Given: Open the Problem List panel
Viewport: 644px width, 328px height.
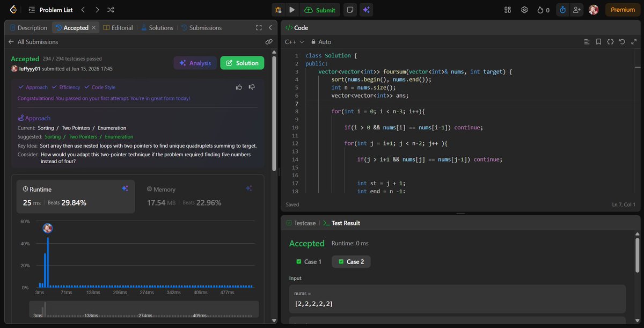Looking at the screenshot, I should (52, 10).
